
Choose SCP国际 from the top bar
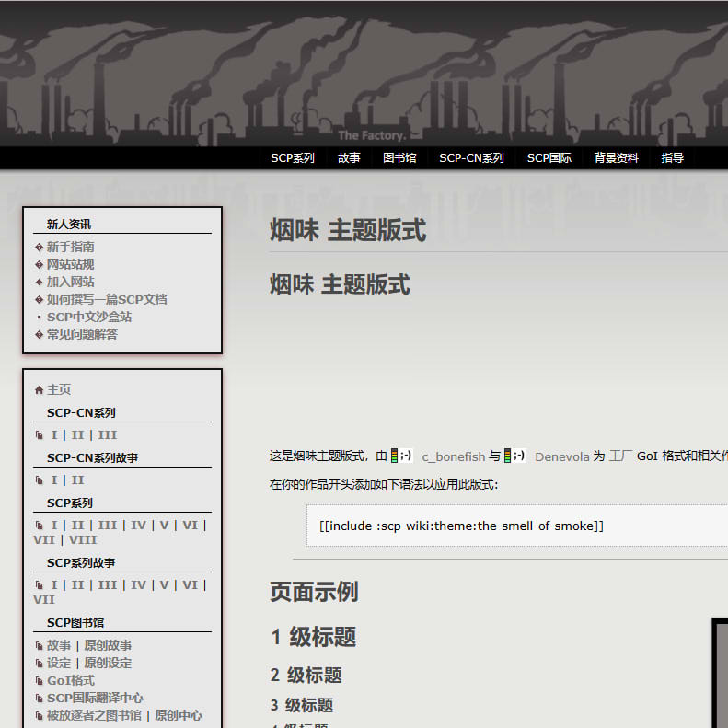tap(549, 158)
